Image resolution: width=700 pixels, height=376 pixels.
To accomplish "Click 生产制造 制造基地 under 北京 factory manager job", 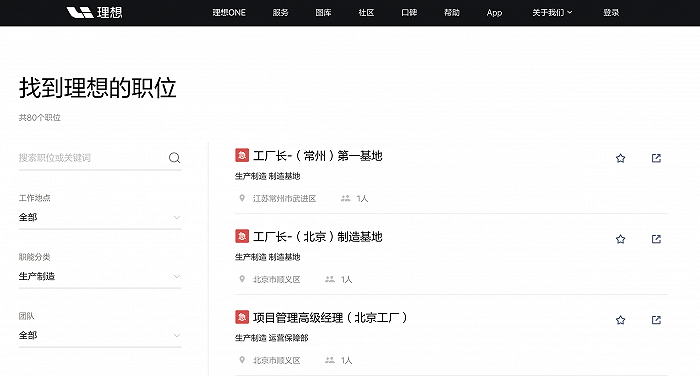I will (267, 257).
